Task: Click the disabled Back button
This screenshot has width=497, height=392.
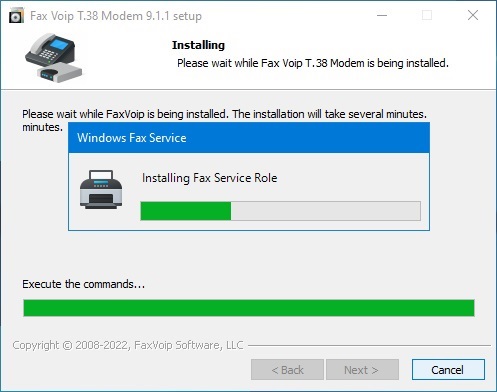Action: (287, 369)
